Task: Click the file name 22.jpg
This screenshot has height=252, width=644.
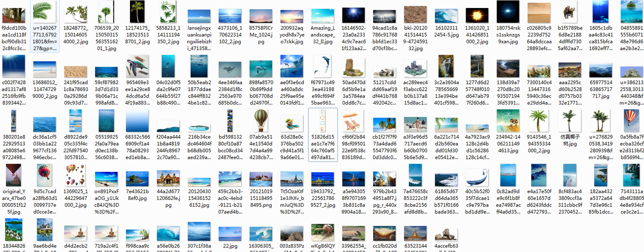Action: coord(230,246)
